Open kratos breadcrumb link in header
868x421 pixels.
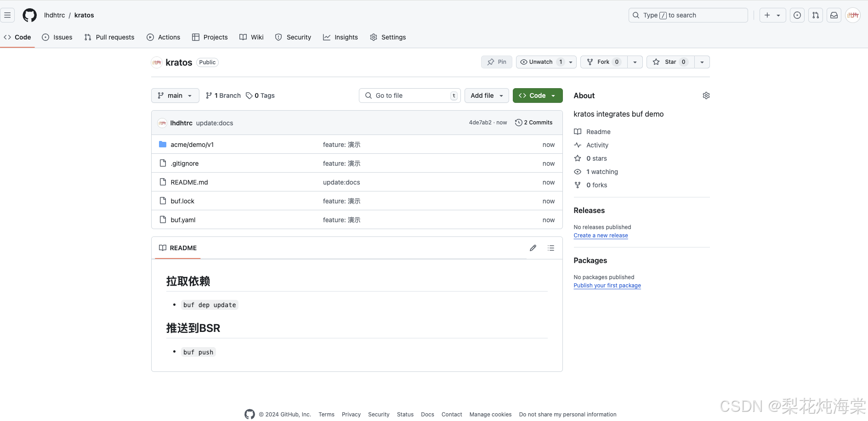84,15
